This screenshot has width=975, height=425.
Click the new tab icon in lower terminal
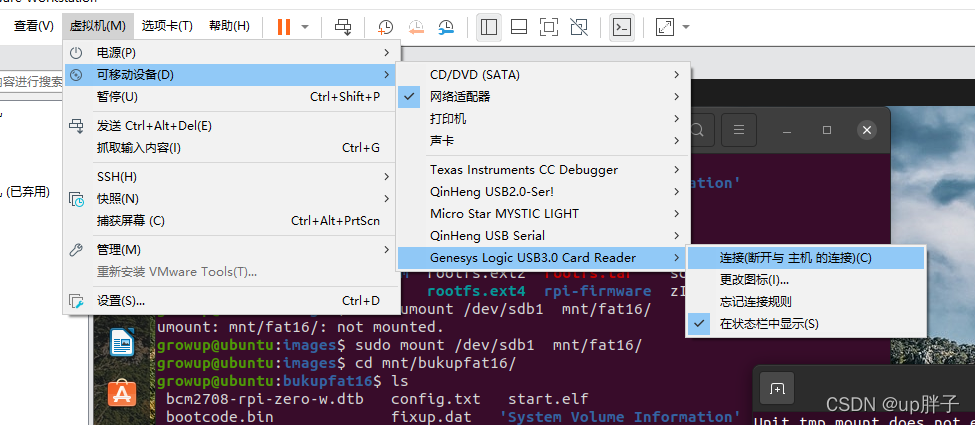[x=777, y=390]
